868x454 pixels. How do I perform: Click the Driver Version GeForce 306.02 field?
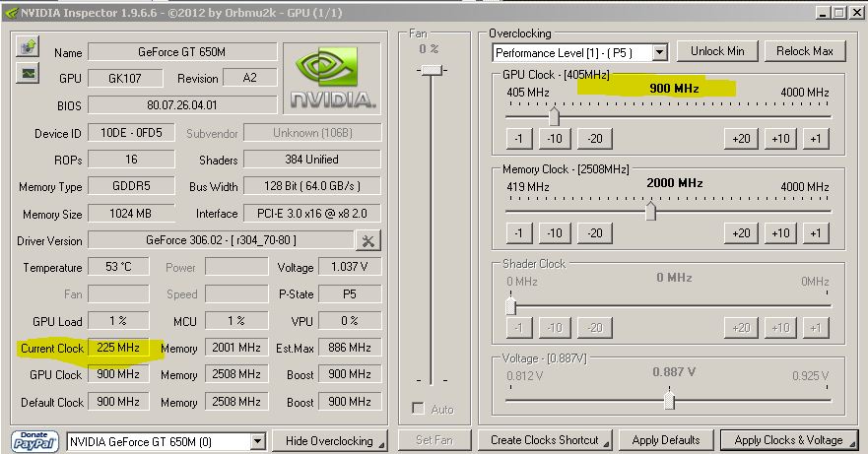click(x=221, y=240)
